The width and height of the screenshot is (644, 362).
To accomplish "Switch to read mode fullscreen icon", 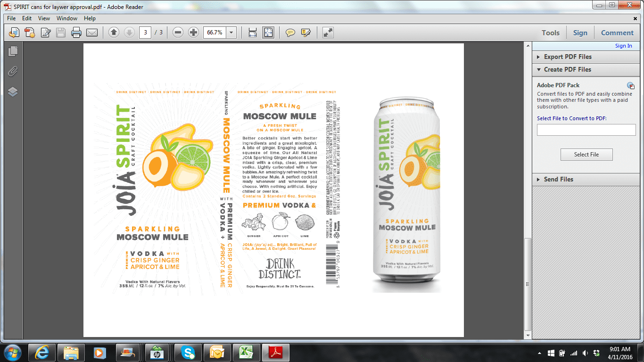I will (x=328, y=33).
